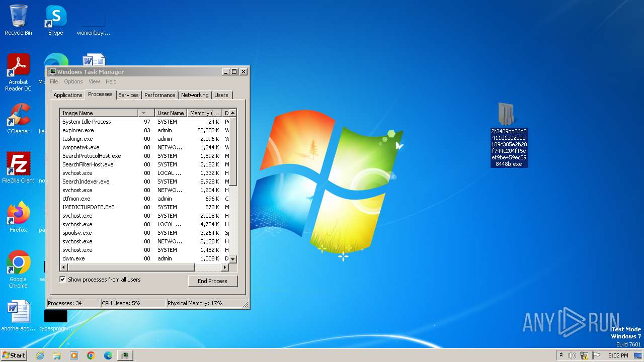Open the Skype desktop shortcut

pyautogui.click(x=55, y=20)
